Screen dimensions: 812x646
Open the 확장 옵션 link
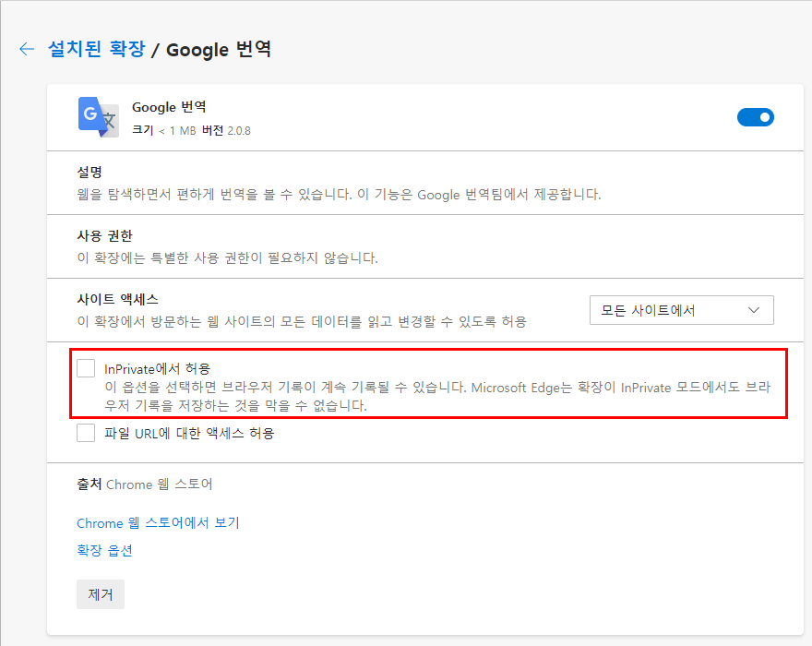click(104, 550)
